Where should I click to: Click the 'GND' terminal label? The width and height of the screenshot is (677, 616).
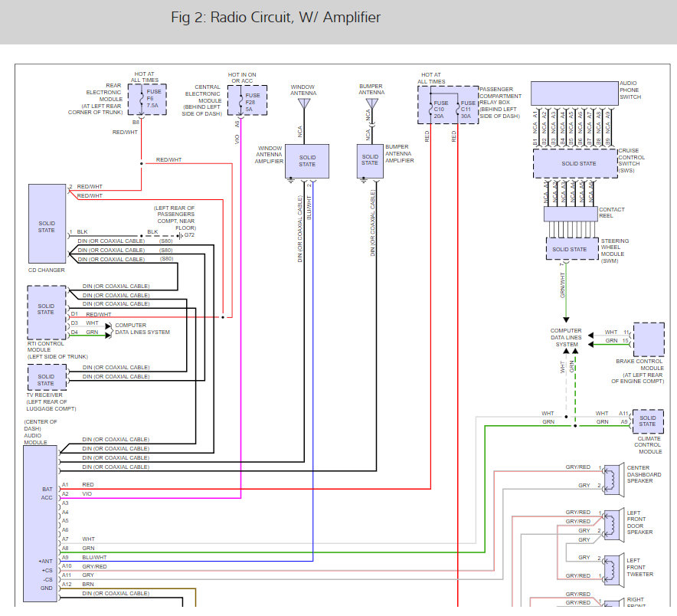point(47,588)
